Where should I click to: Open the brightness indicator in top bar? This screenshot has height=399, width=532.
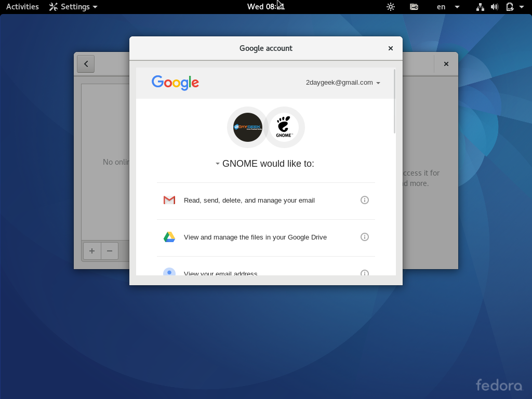(391, 7)
